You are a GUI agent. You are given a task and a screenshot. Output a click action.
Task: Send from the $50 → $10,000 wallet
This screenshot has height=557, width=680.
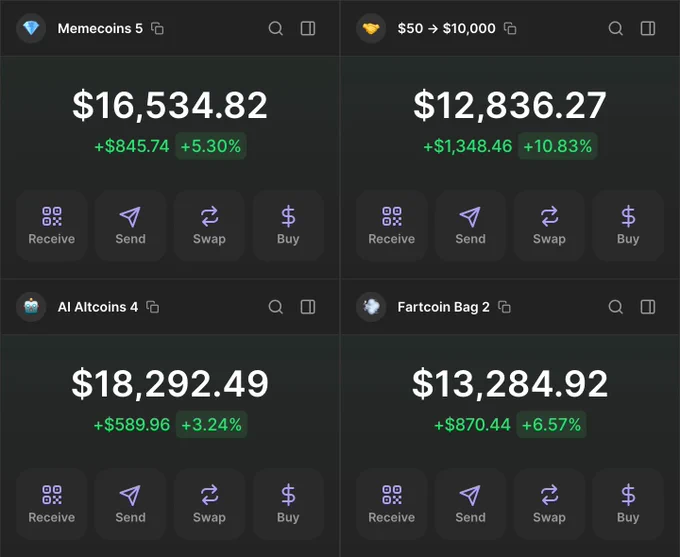click(x=471, y=226)
